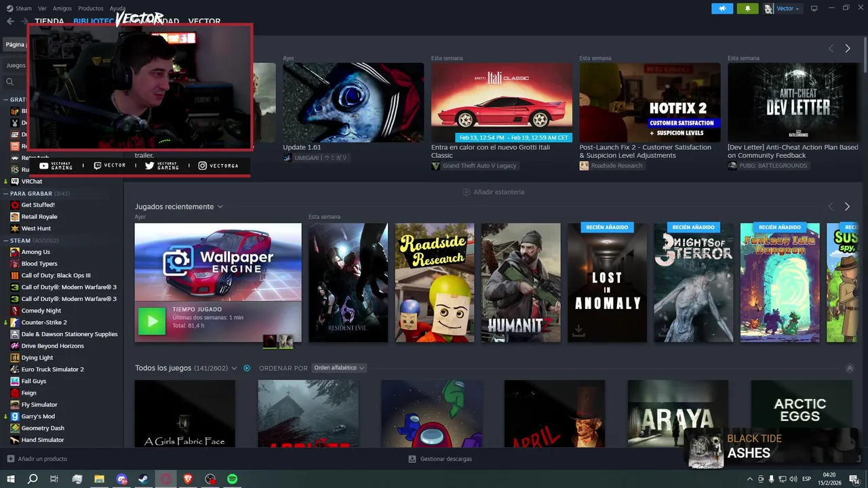This screenshot has height=488, width=868.
Task: Select Comedy Night in the sidebar
Action: [41, 310]
